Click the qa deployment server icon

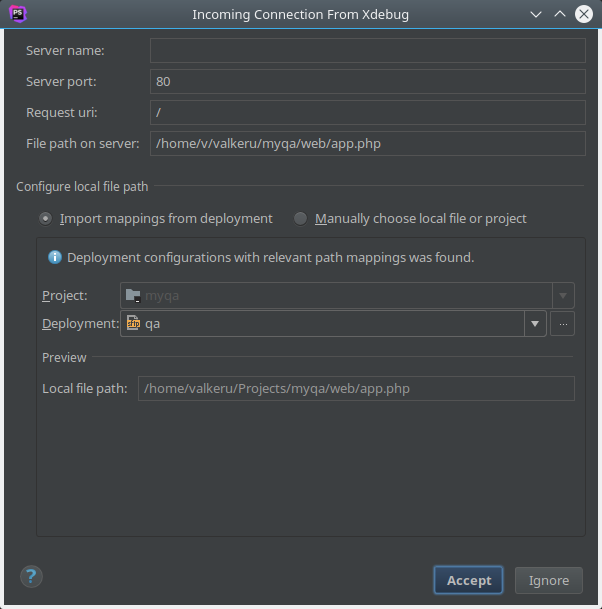pos(133,323)
